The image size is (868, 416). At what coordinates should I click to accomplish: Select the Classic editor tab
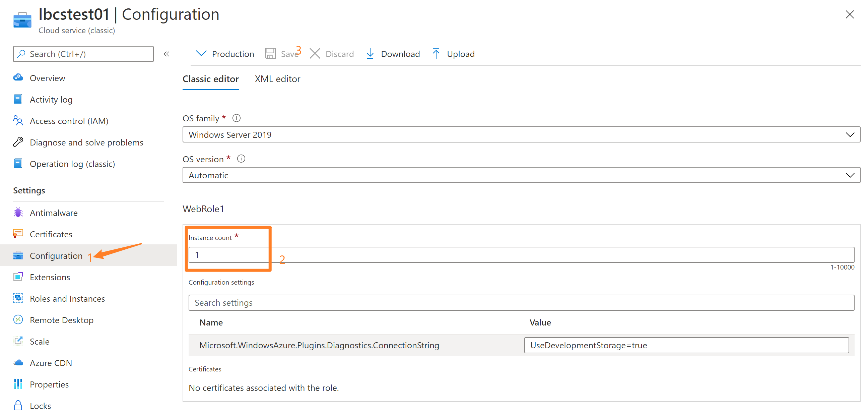pos(211,79)
